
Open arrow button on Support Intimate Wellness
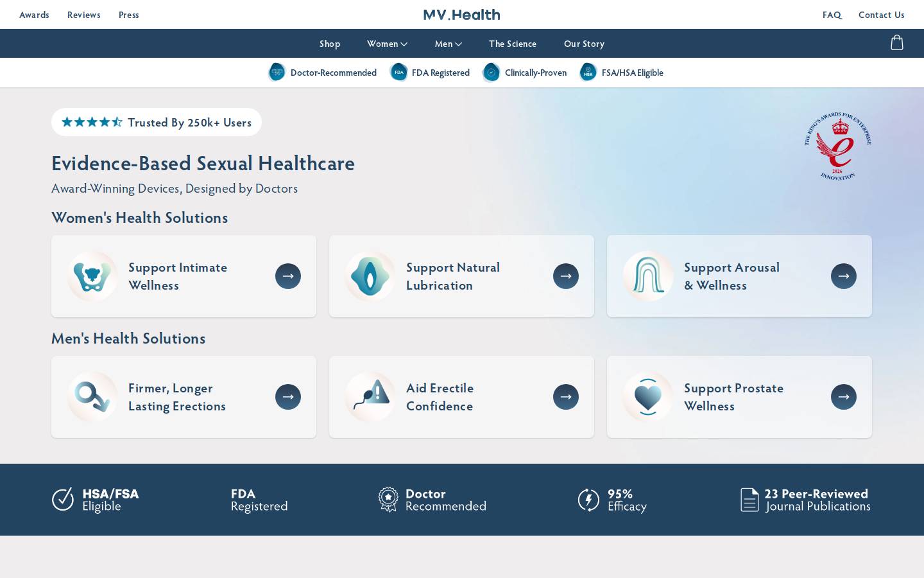(x=288, y=276)
